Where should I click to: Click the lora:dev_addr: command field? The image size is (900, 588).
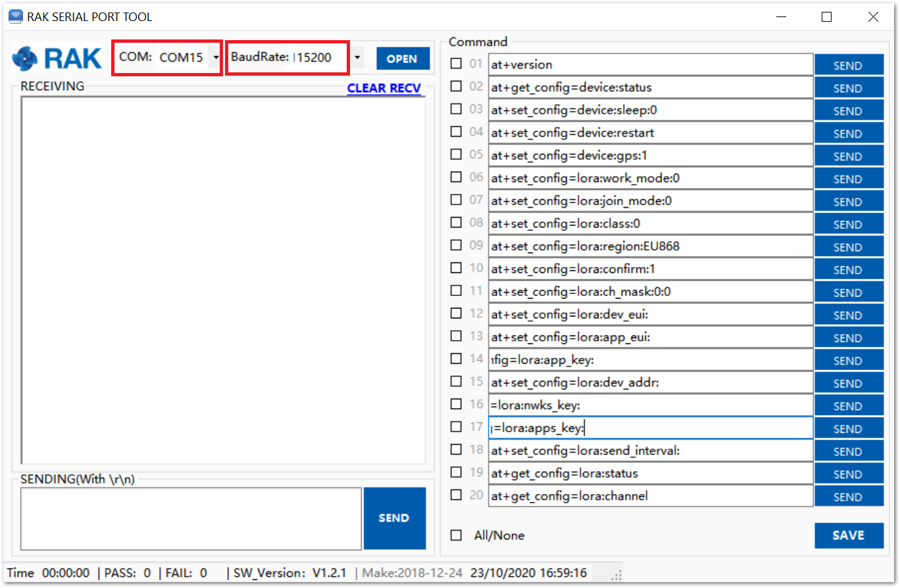pyautogui.click(x=651, y=382)
